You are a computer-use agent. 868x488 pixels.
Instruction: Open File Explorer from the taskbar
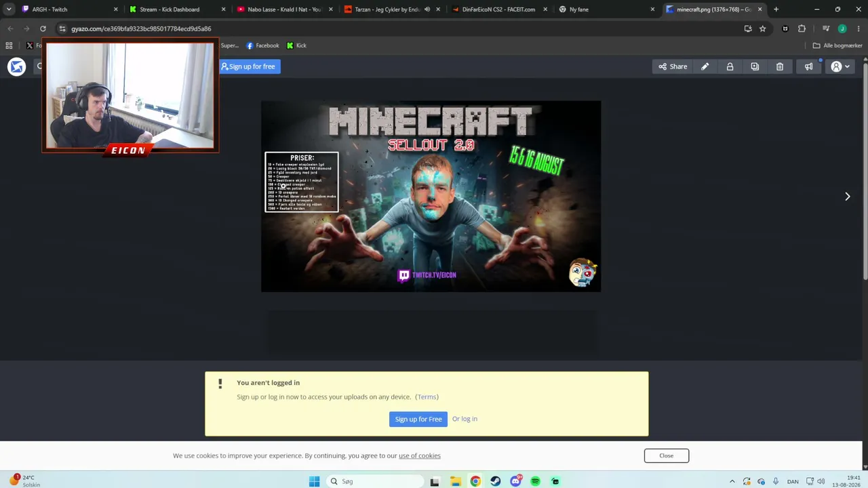pos(455,481)
